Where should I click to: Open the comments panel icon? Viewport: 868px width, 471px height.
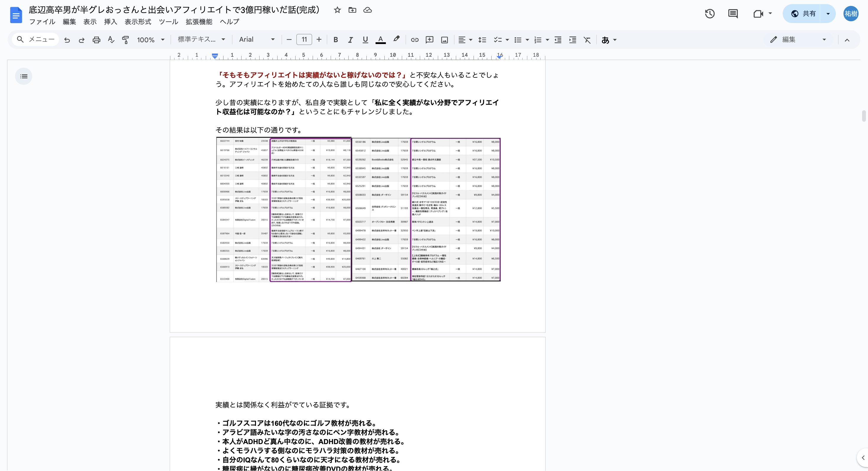(x=733, y=14)
